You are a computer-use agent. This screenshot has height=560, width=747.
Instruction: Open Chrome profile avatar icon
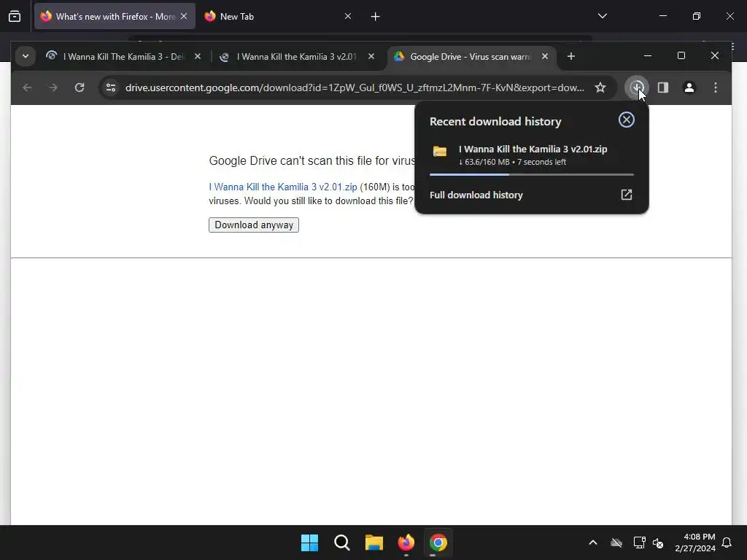click(x=689, y=87)
